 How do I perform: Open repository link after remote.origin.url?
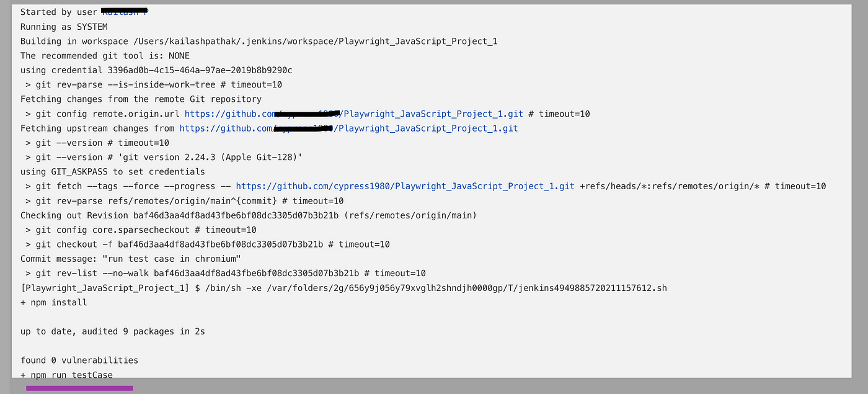click(354, 114)
